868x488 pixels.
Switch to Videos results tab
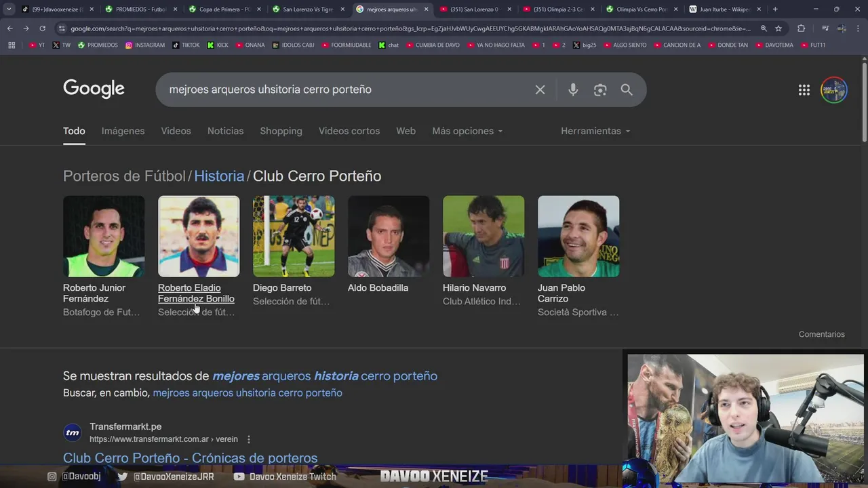point(176,131)
